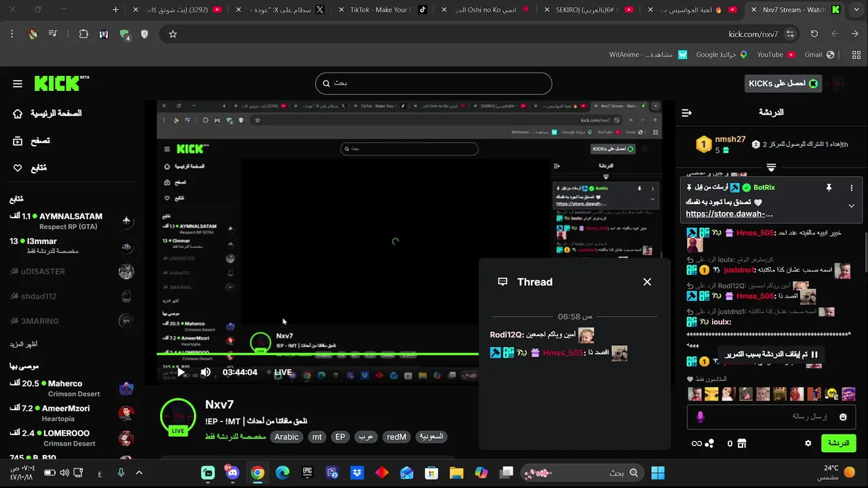This screenshot has width=868, height=488.
Task: Open chat settings gear icon
Action: tap(808, 443)
